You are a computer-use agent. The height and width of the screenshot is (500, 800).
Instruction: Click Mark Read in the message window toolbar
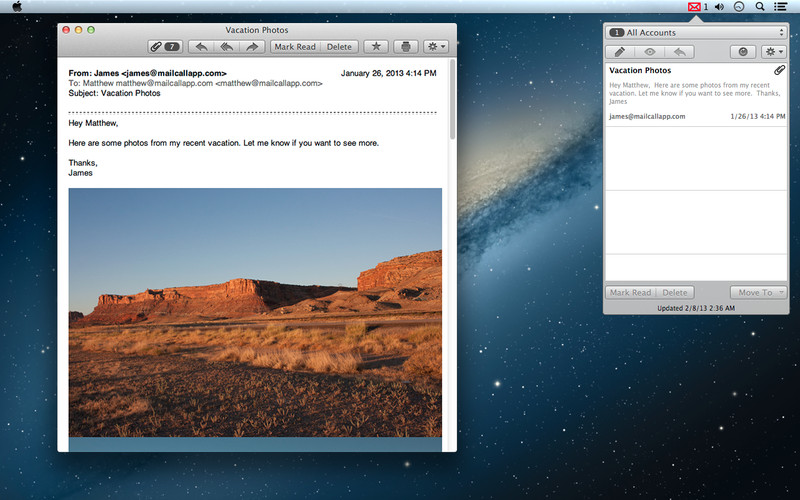tap(295, 46)
